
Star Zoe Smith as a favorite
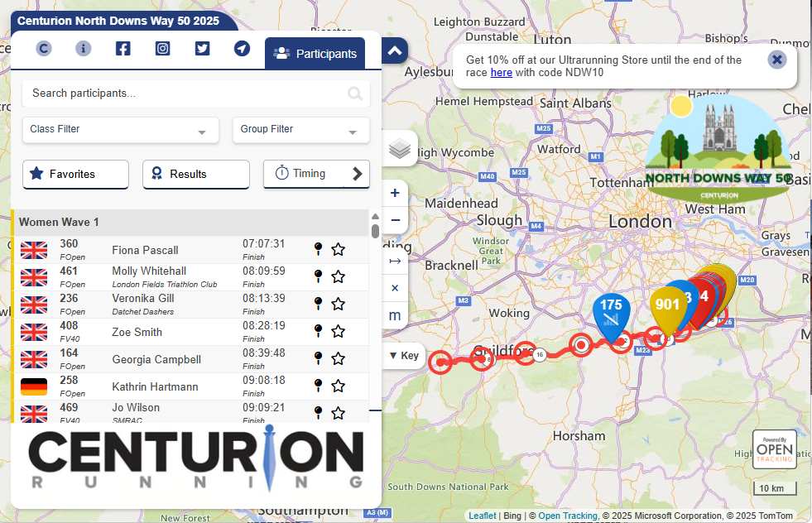point(339,331)
